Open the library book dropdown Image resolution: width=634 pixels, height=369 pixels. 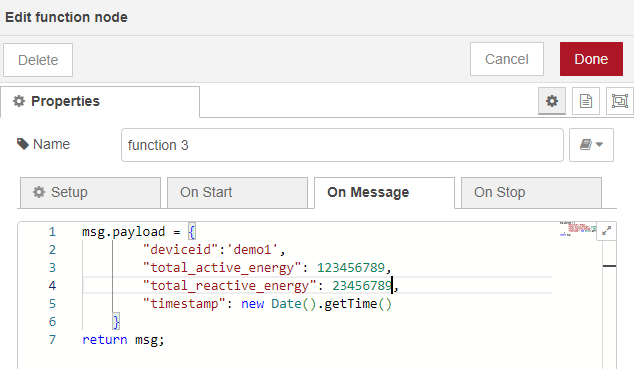[x=591, y=145]
